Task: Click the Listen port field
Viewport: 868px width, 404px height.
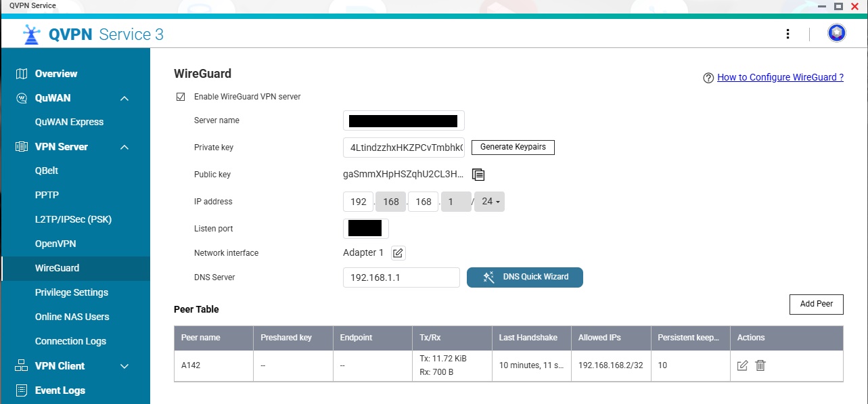Action: coord(366,229)
